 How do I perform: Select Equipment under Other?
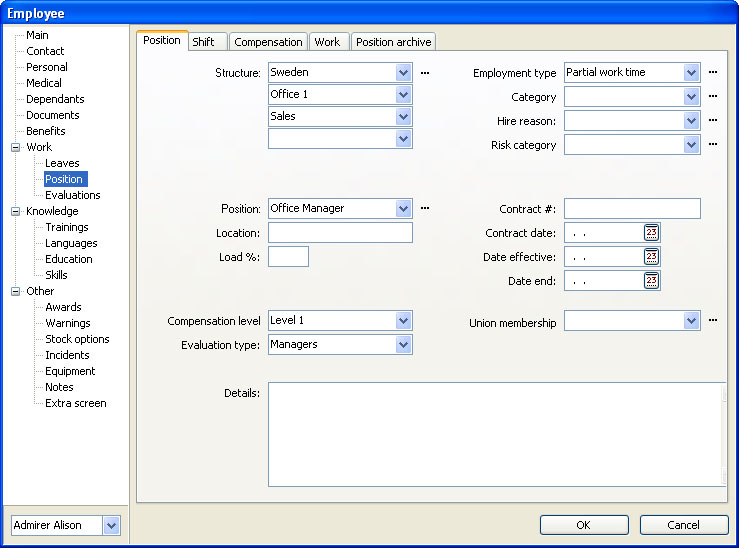(x=70, y=372)
